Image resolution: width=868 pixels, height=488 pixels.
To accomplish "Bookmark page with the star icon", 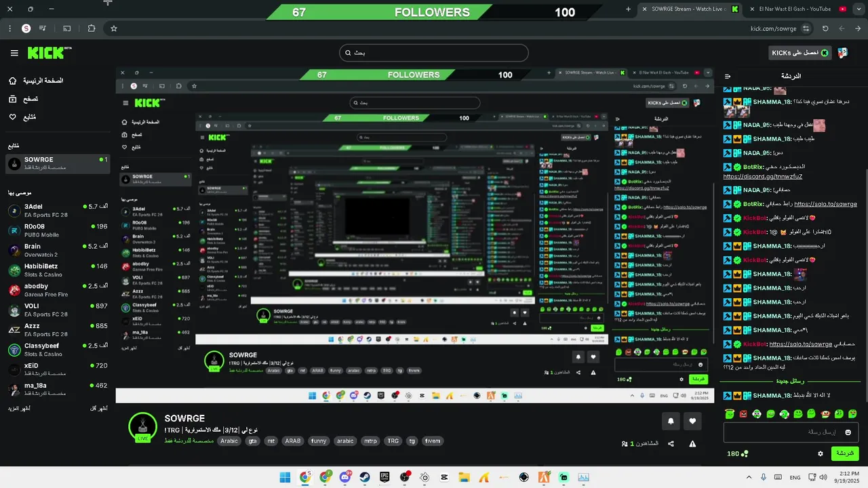I will 114,28.
